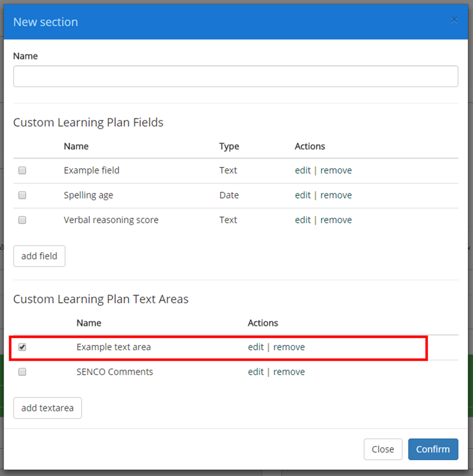
Task: Check the Verbal reasoning score checkbox
Action: click(x=22, y=220)
